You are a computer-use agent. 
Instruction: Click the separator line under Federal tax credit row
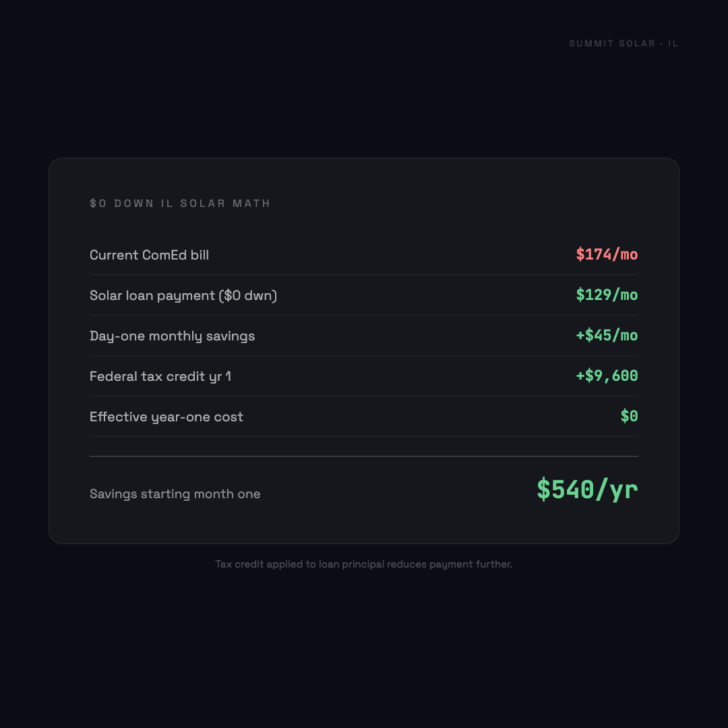click(x=364, y=396)
